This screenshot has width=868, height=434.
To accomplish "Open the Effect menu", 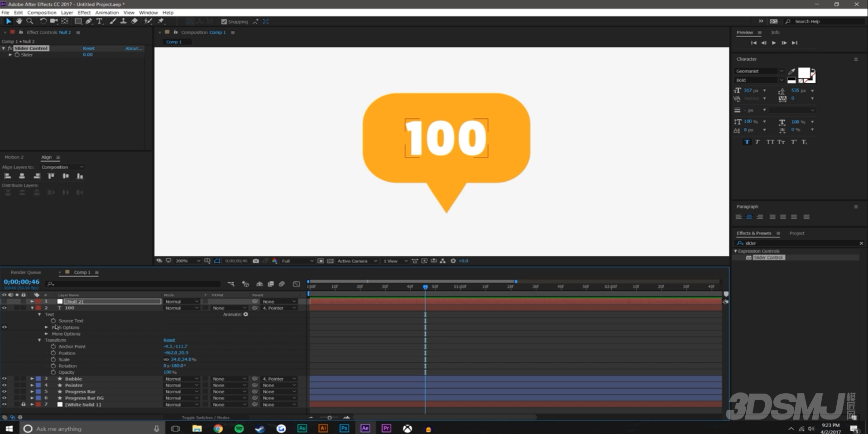I will tap(84, 13).
